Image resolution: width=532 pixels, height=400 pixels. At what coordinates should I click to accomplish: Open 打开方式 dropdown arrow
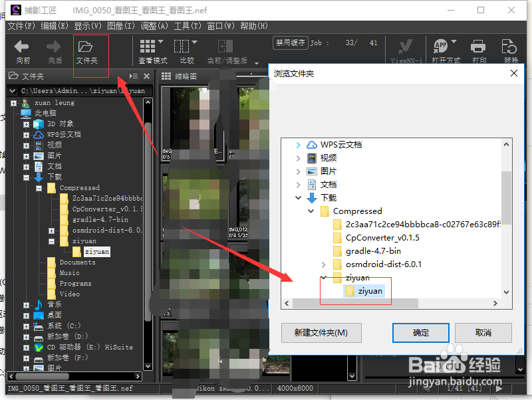tap(454, 42)
